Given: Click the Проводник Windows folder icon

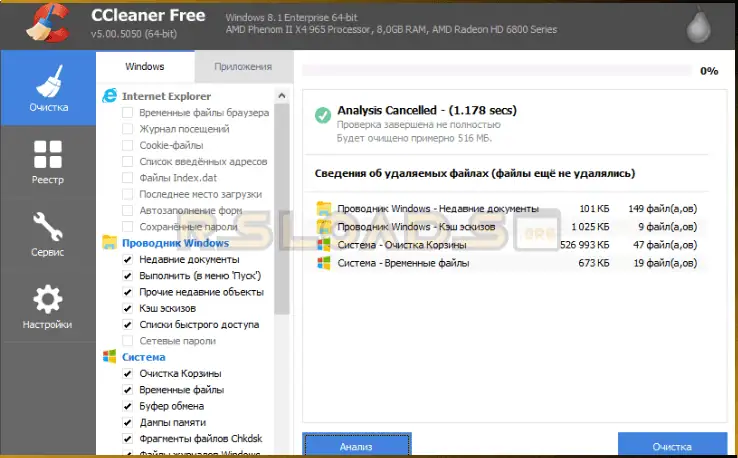Looking at the screenshot, I should (x=110, y=242).
